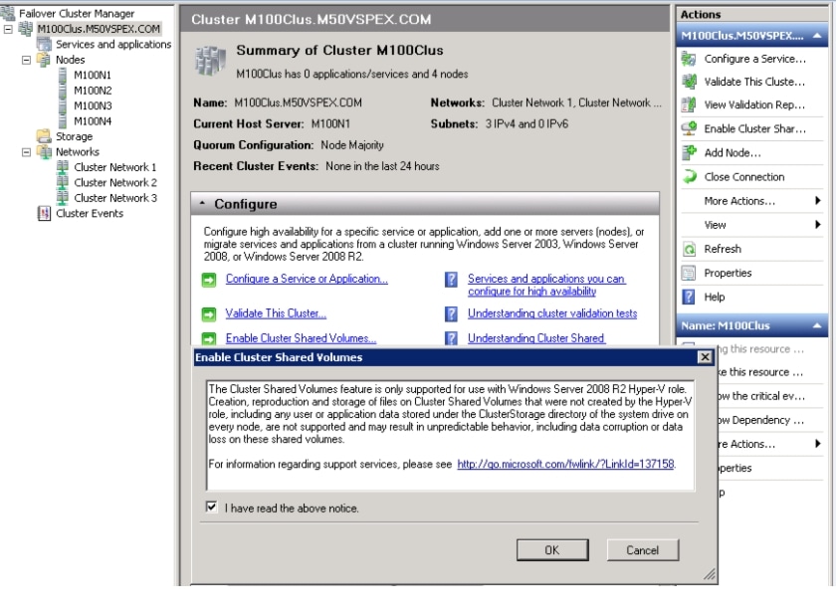Select Close Connection in Actions pane
840x616 pixels.
coord(744,177)
